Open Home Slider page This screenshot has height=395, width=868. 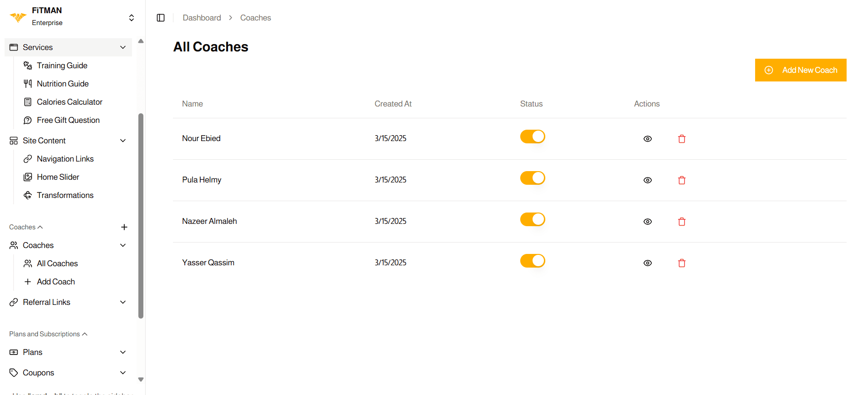coord(58,177)
